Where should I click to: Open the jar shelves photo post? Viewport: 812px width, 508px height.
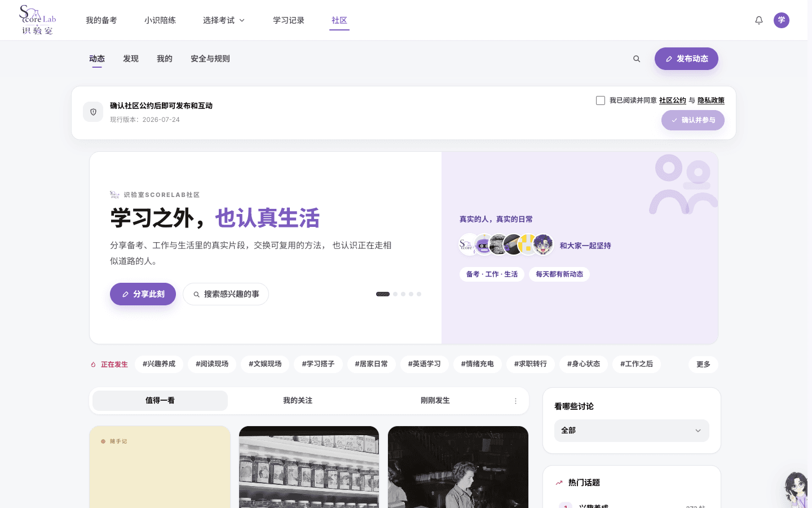point(309,467)
